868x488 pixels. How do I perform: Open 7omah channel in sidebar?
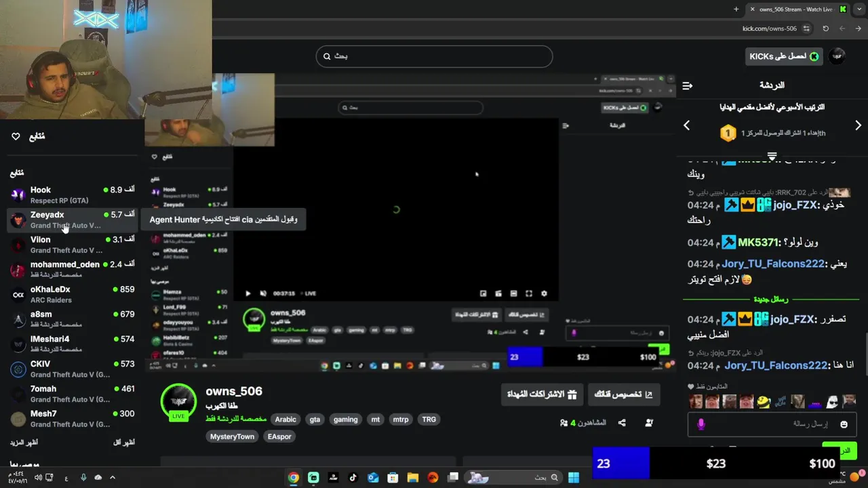pos(72,394)
